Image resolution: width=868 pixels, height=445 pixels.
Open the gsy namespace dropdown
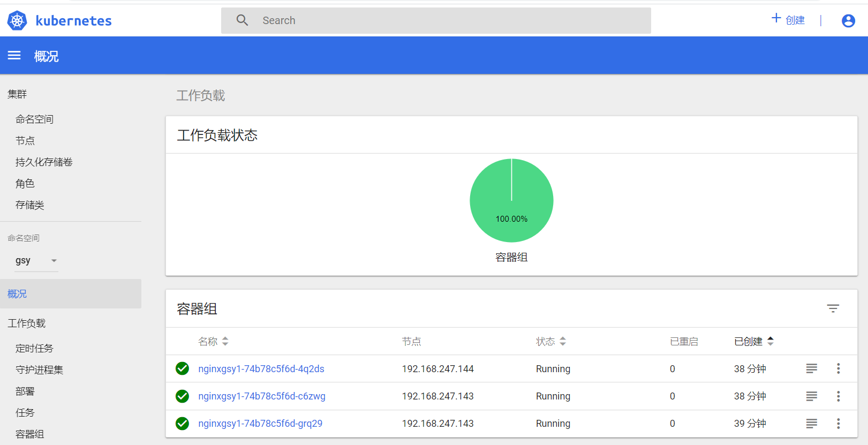point(36,261)
